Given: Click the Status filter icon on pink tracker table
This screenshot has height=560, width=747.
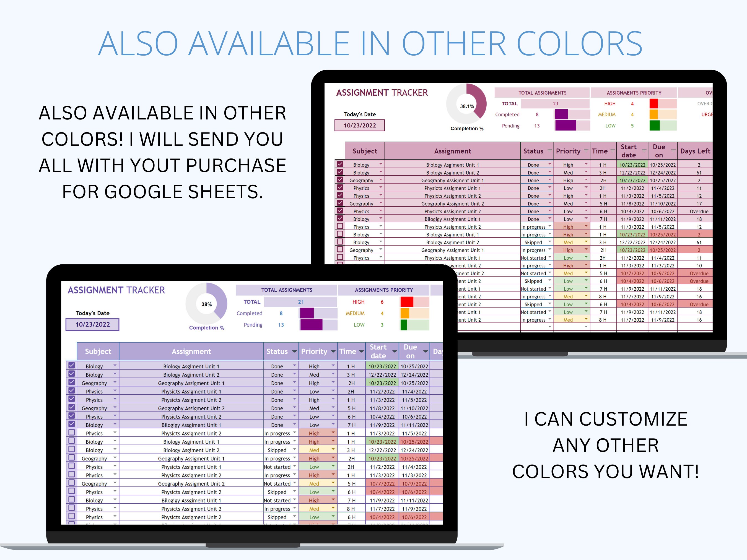Looking at the screenshot, I should point(550,151).
